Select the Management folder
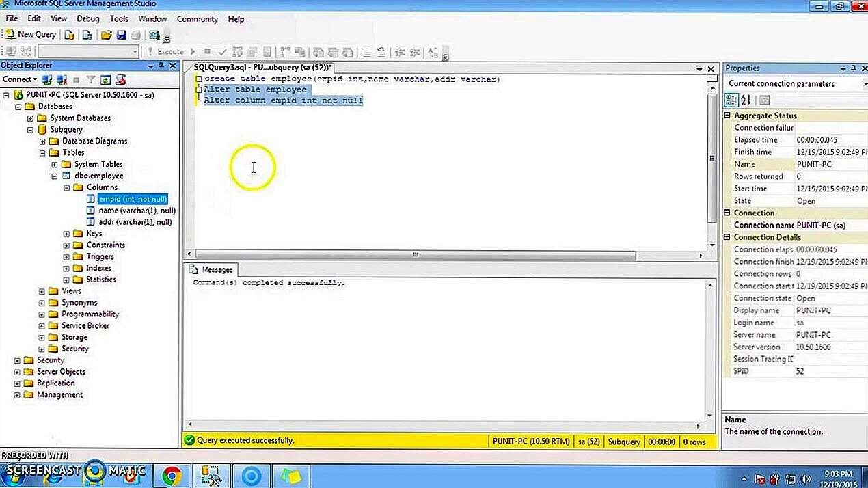 click(x=59, y=395)
